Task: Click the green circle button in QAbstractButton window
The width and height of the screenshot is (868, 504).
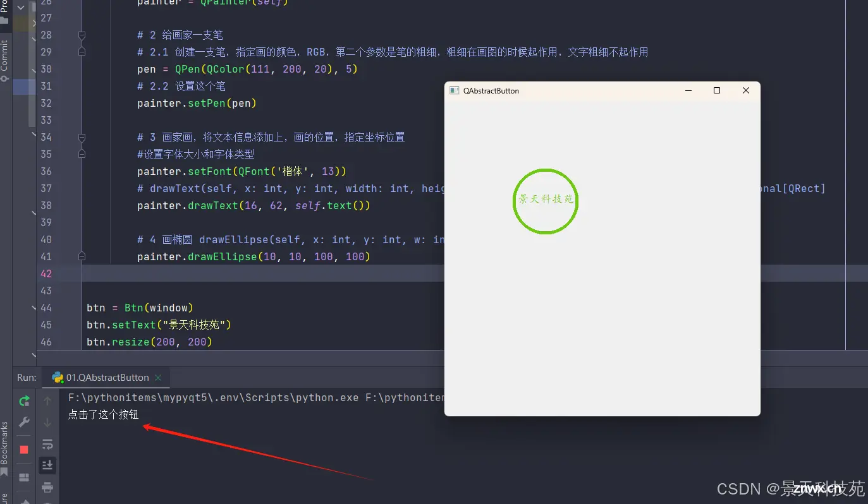Action: (545, 201)
